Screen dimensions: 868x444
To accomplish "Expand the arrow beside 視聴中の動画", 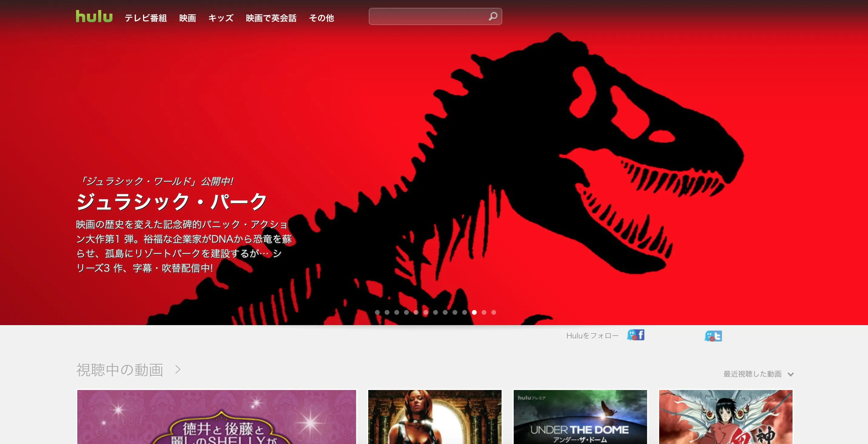I will pos(178,370).
